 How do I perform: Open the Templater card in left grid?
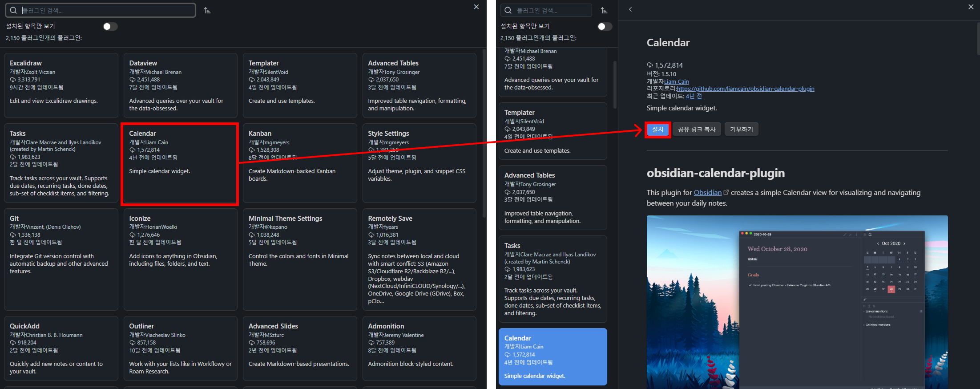[300, 85]
